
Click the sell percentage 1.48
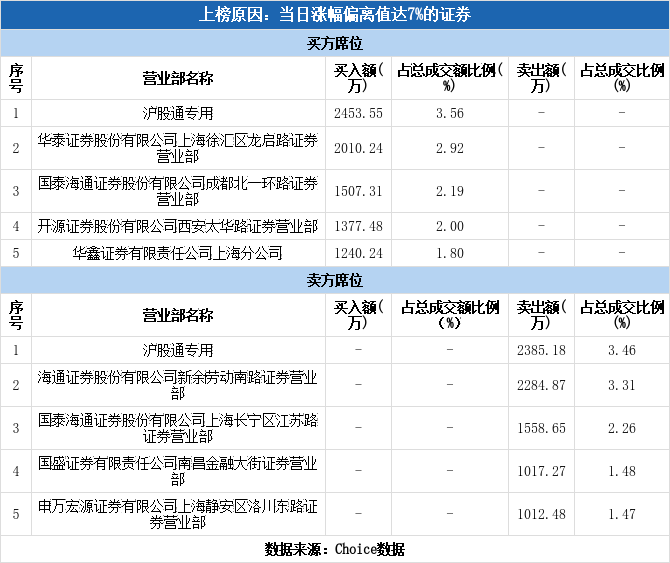(622, 471)
